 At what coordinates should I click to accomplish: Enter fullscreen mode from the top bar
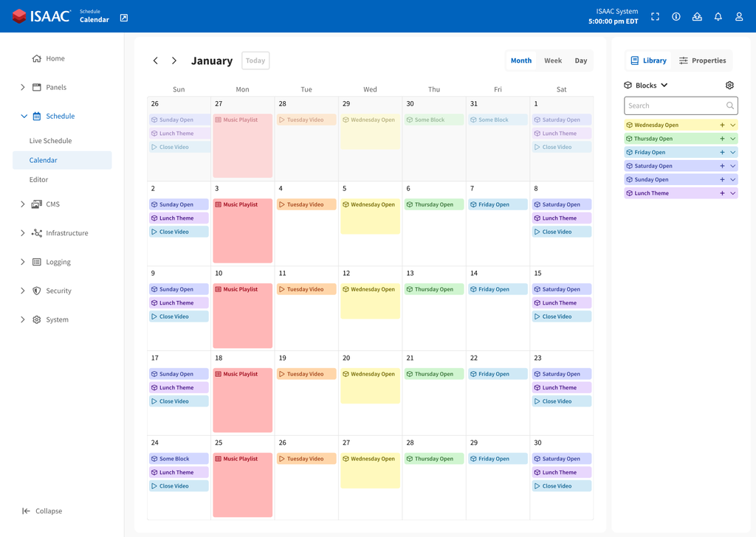(655, 15)
